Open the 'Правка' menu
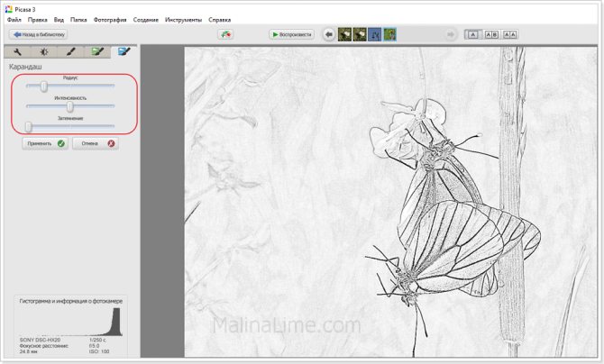 coord(37,20)
